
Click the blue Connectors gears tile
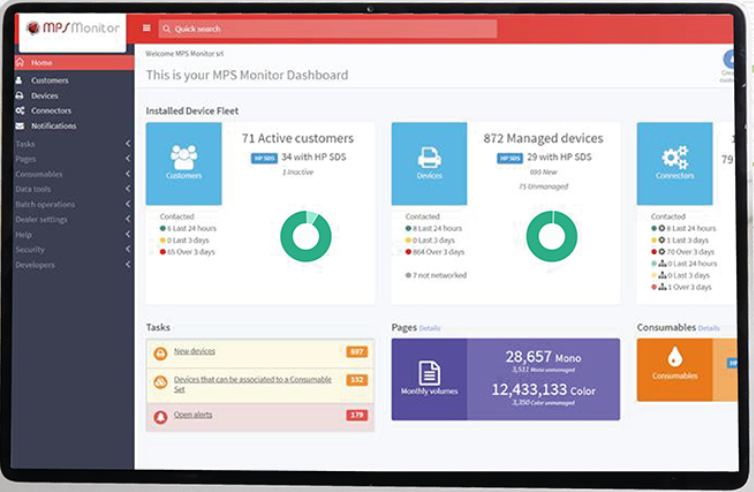coord(675,164)
